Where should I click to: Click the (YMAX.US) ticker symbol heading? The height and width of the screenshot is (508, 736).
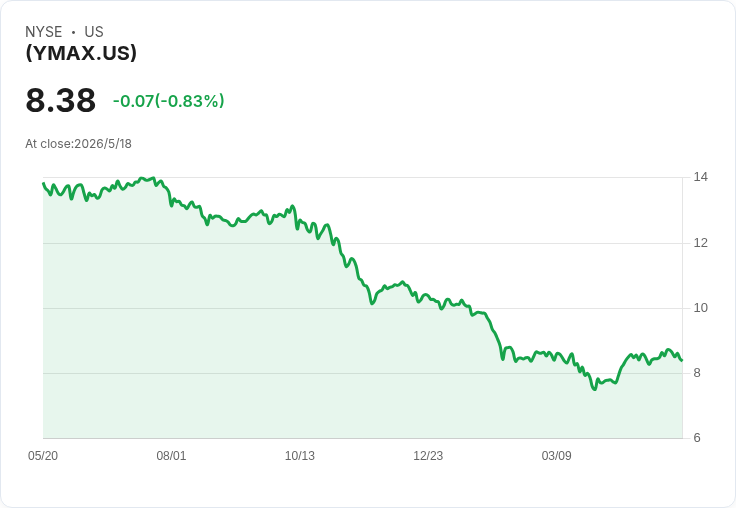[81, 53]
